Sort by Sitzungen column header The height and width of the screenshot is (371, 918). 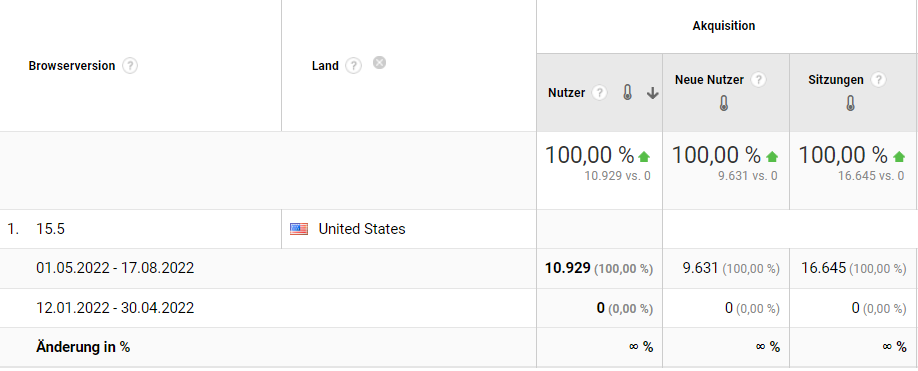[835, 80]
